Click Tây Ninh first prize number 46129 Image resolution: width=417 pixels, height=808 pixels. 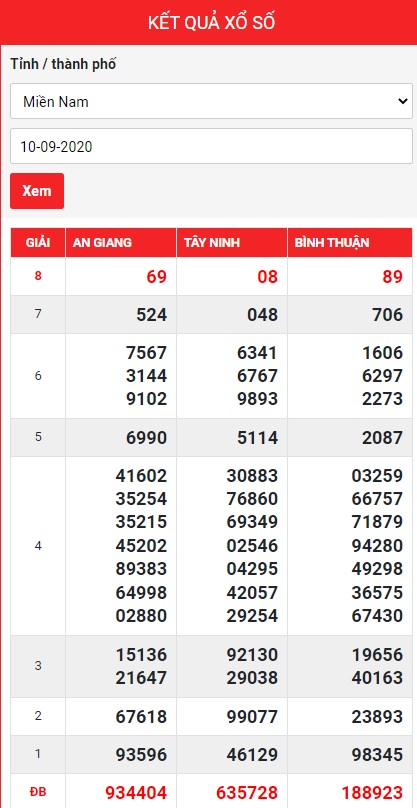pyautogui.click(x=252, y=755)
